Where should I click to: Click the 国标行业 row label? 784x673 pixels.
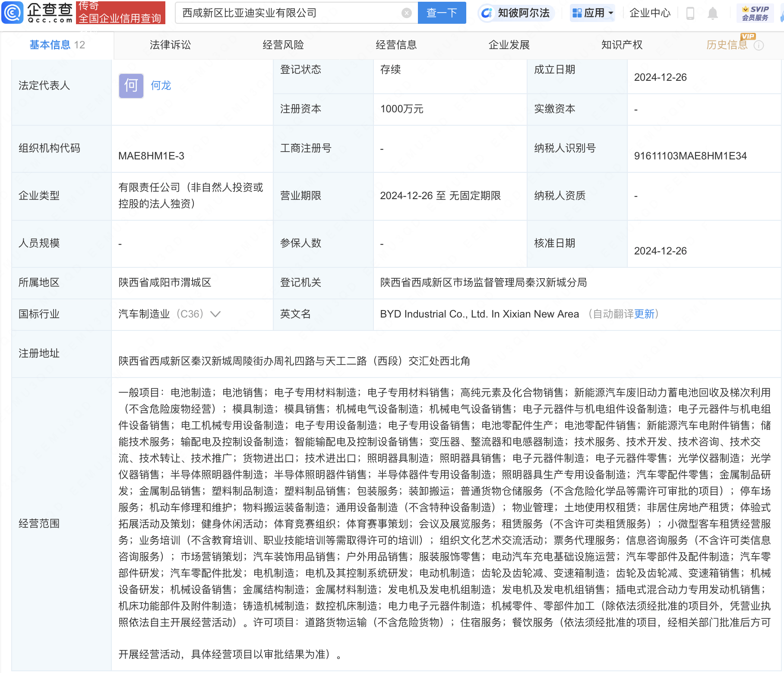[x=39, y=314]
